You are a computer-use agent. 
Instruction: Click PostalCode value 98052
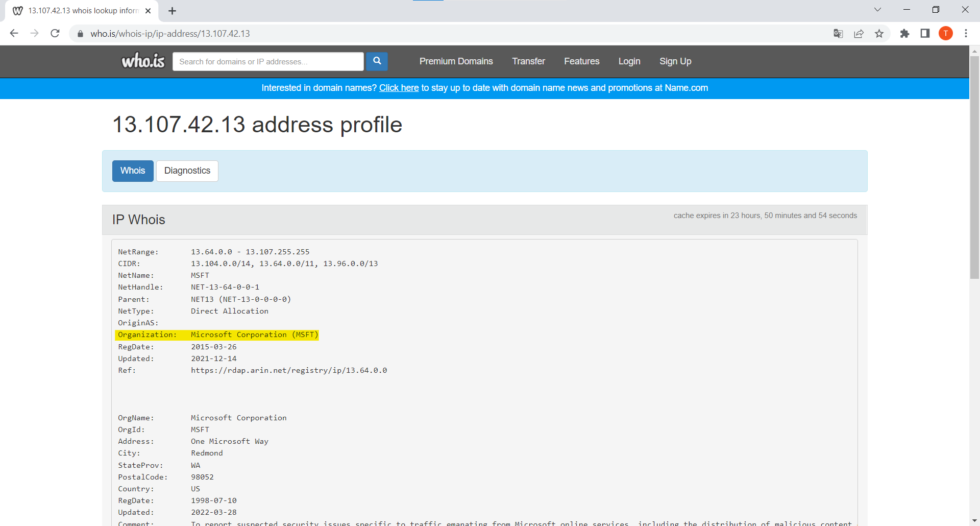(x=202, y=477)
